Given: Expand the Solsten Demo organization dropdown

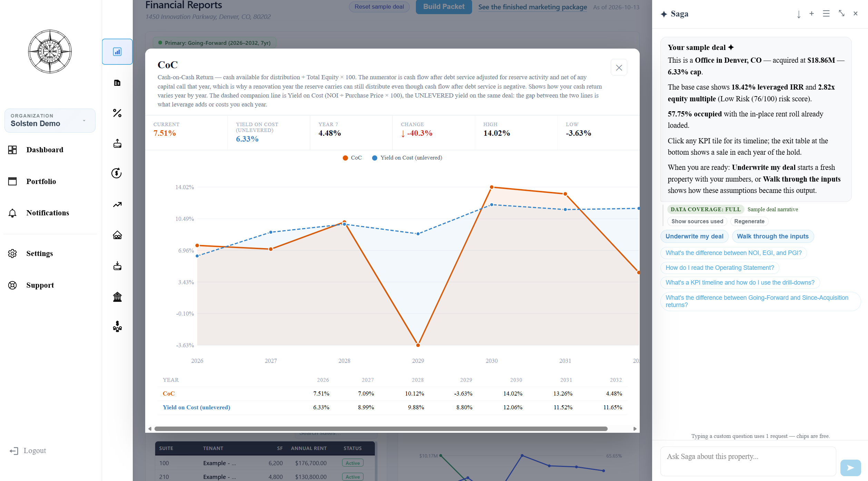Looking at the screenshot, I should pyautogui.click(x=50, y=121).
